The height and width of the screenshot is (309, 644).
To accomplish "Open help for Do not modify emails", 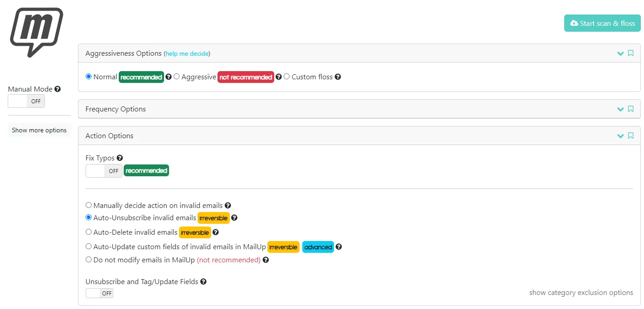I will [266, 260].
